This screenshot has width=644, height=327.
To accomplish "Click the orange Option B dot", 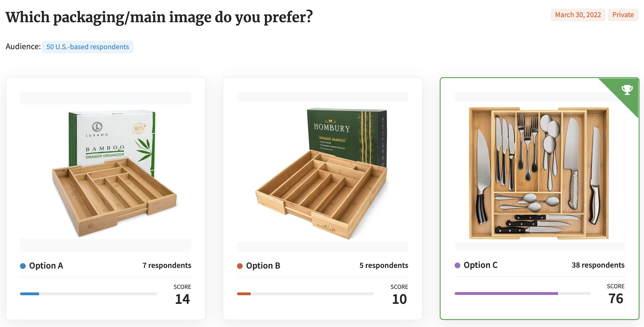I will [x=240, y=266].
